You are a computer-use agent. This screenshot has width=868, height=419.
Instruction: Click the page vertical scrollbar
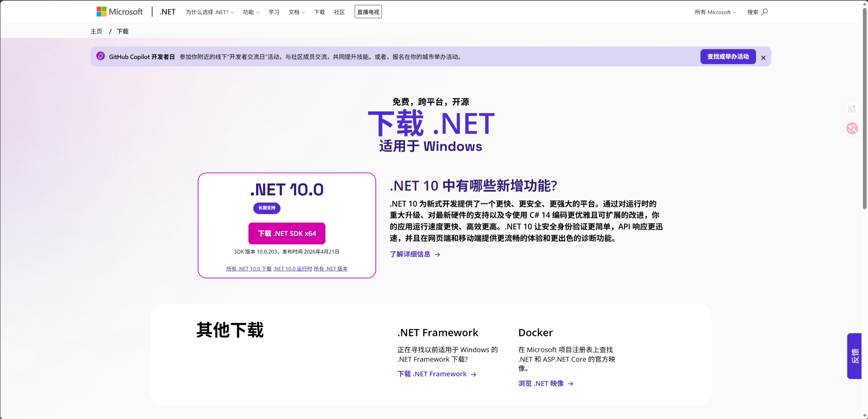tap(864, 109)
